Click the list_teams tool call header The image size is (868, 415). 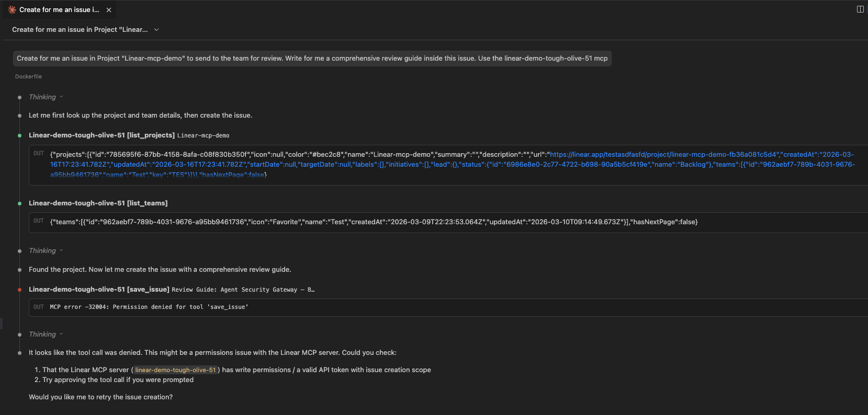tap(98, 203)
